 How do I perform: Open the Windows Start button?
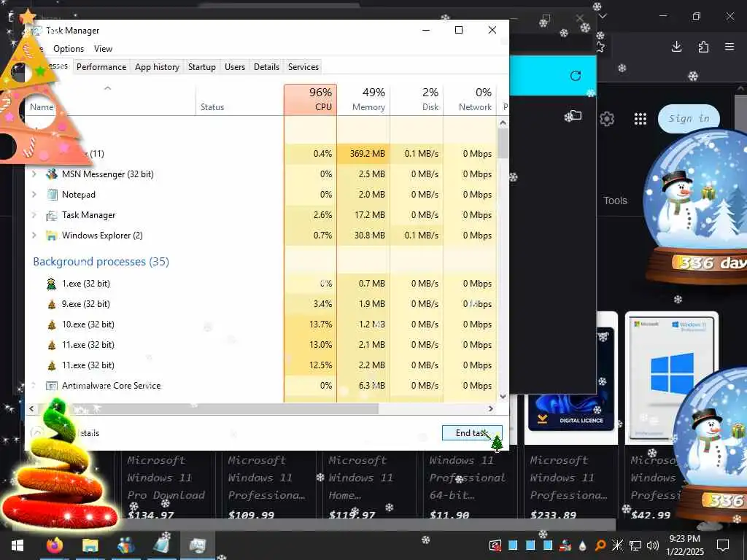pyautogui.click(x=18, y=545)
